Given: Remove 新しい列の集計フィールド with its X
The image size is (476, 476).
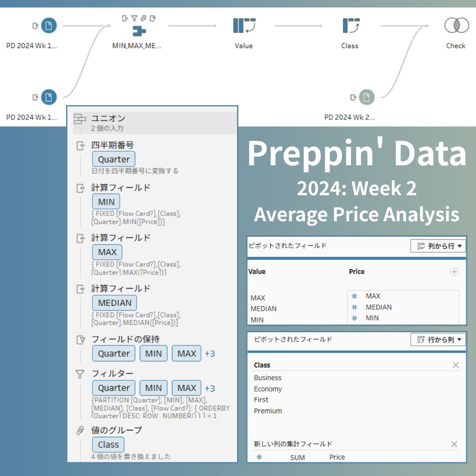Looking at the screenshot, I should 454,444.
